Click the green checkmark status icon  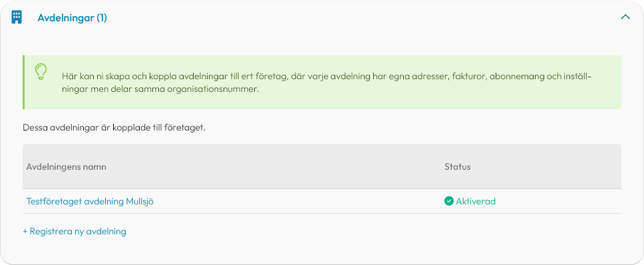tap(448, 201)
